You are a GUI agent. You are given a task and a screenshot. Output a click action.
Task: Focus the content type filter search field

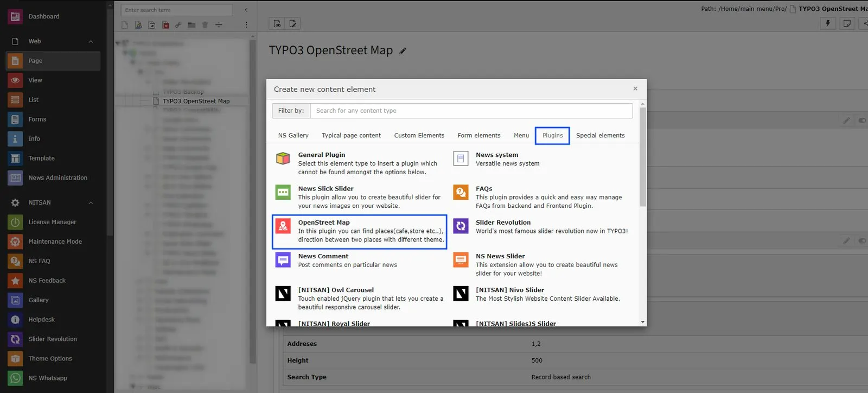pos(471,111)
